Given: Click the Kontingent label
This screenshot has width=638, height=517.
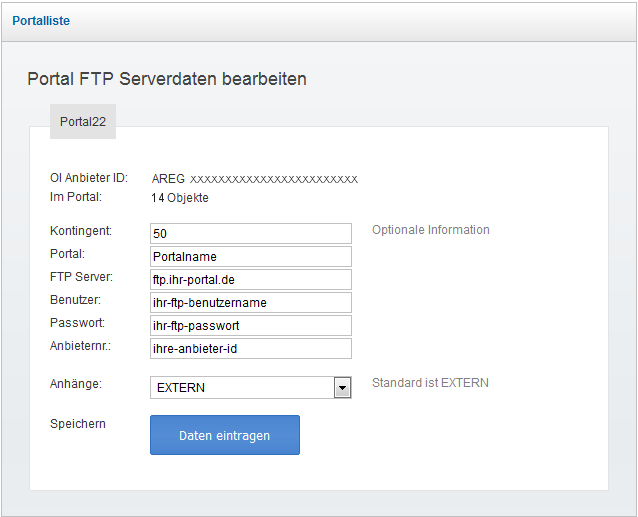Looking at the screenshot, I should point(81,231).
